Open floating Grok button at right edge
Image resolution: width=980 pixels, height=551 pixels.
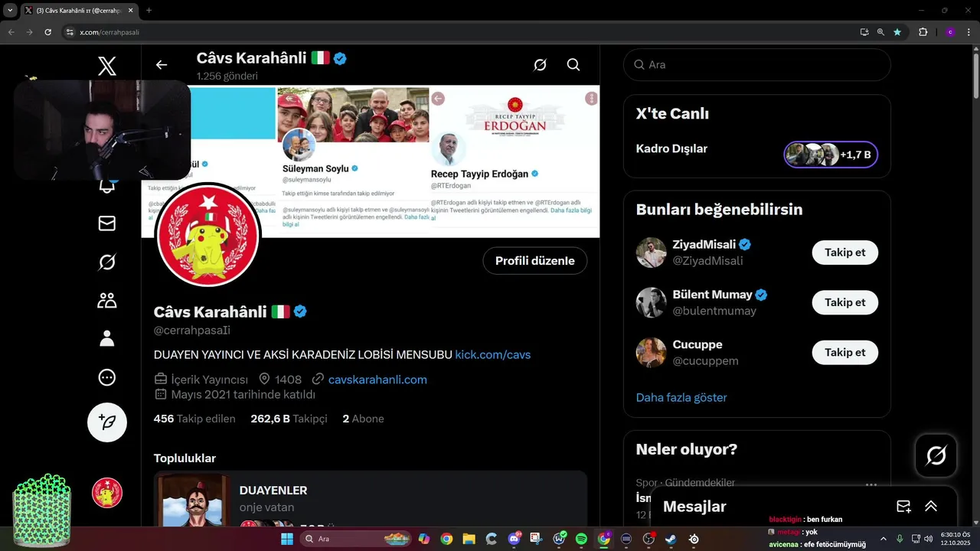(x=936, y=456)
